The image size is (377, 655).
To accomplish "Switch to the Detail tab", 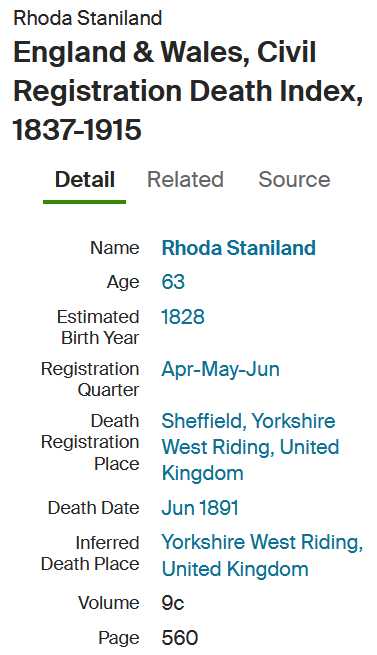I will (x=85, y=180).
